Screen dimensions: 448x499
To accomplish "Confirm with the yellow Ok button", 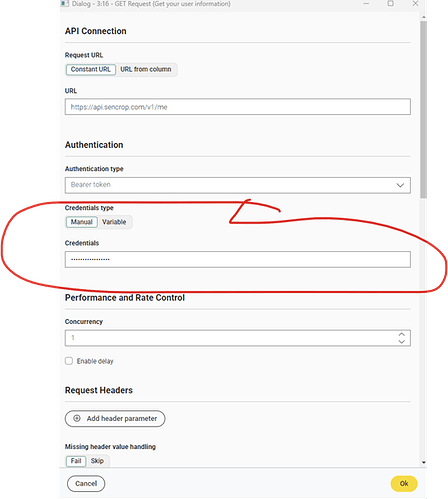I will (x=404, y=484).
